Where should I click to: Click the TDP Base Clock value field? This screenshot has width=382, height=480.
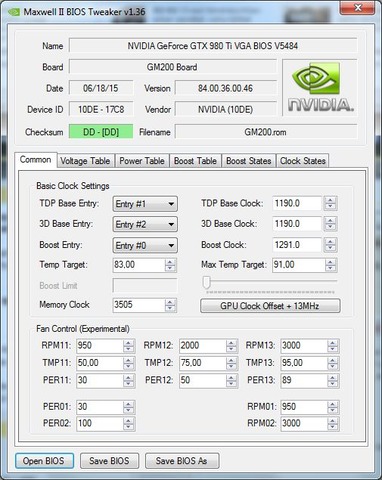point(297,203)
